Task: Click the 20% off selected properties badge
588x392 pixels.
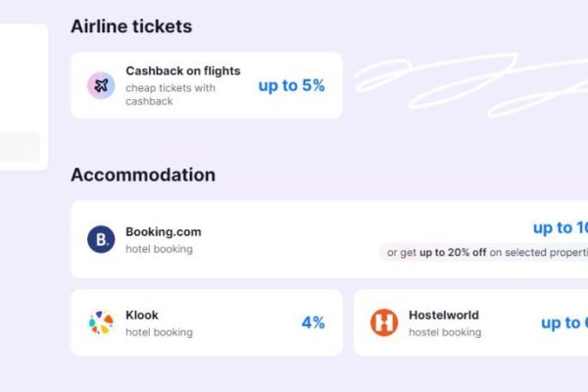Action: tap(485, 253)
